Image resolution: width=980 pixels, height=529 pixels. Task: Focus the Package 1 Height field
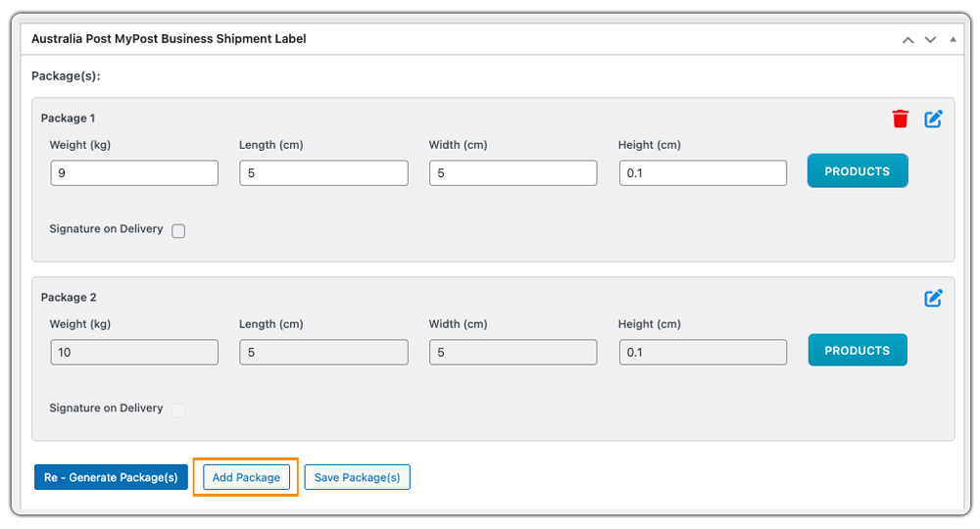[703, 173]
